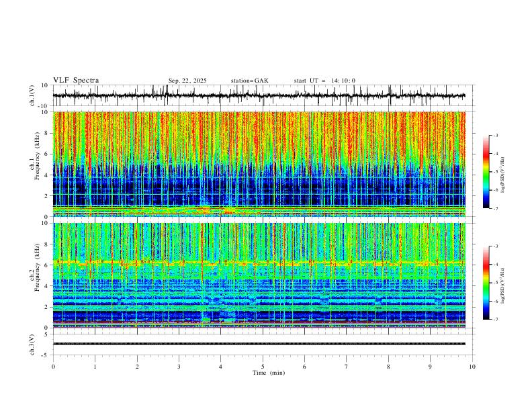Click the 'station=GAK' label
Screen dimensions: 532x411
pos(249,81)
